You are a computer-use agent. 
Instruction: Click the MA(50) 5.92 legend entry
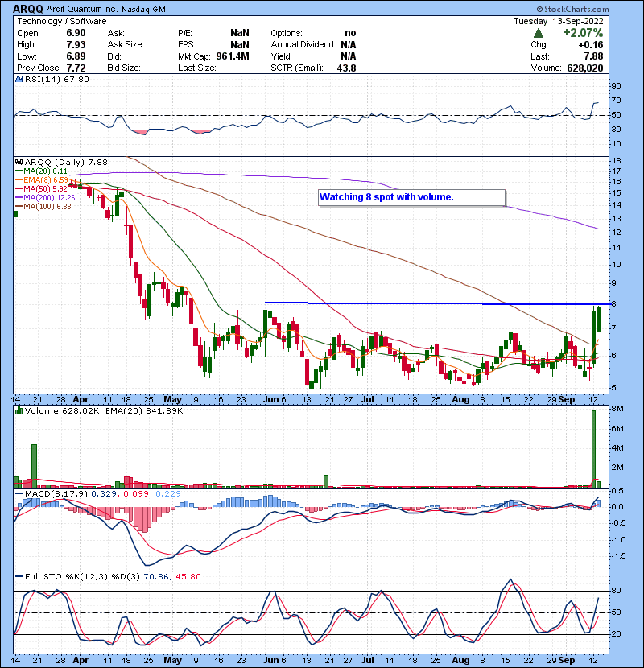pos(45,188)
